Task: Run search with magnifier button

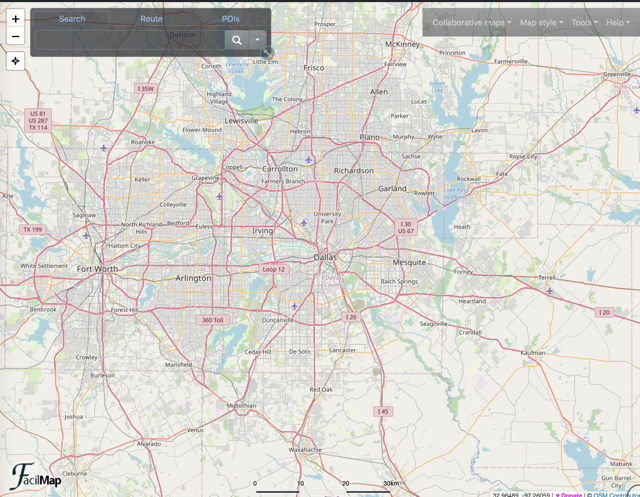Action: point(237,40)
